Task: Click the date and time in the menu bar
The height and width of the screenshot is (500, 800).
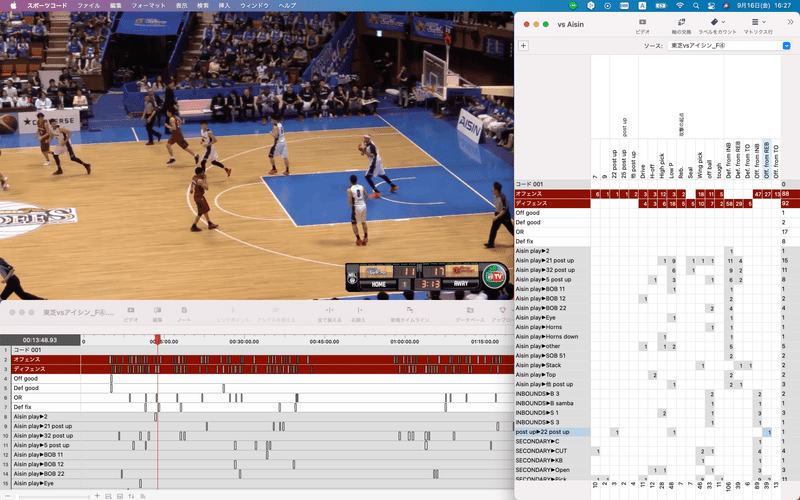Action: pos(764,6)
